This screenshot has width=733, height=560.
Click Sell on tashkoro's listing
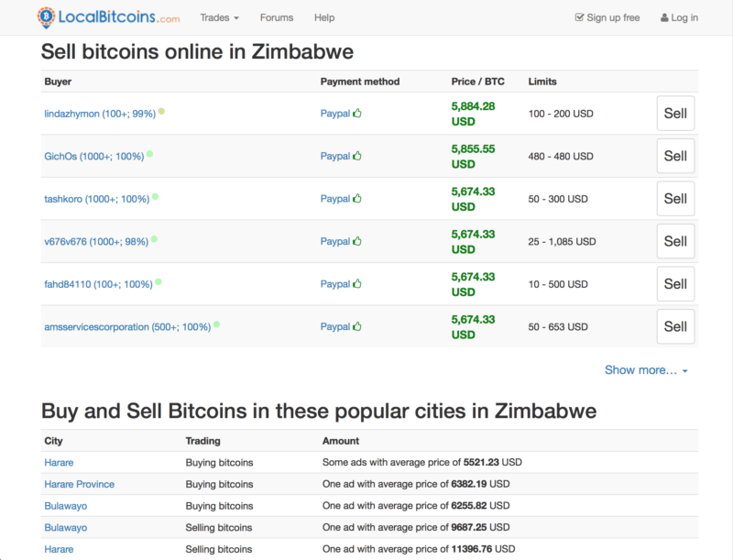point(675,198)
